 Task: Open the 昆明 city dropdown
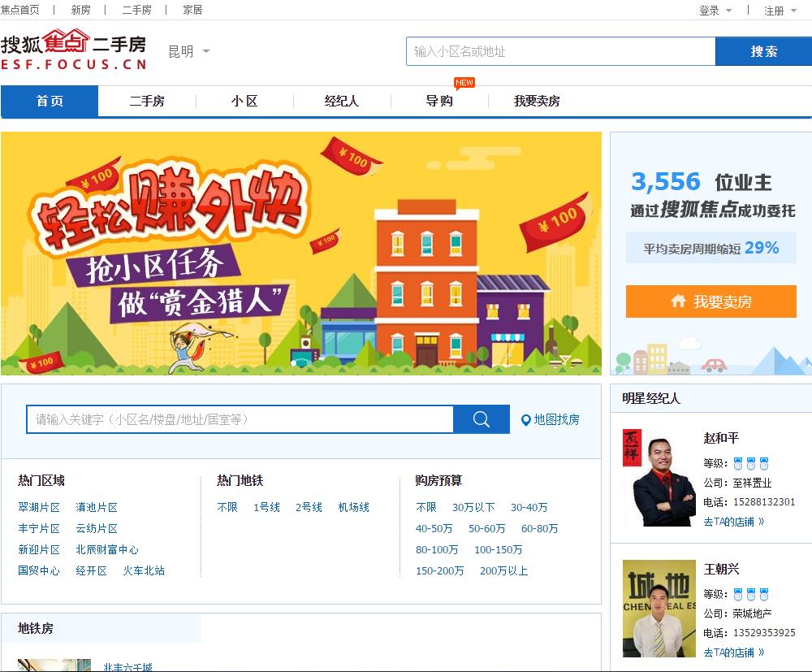(189, 51)
